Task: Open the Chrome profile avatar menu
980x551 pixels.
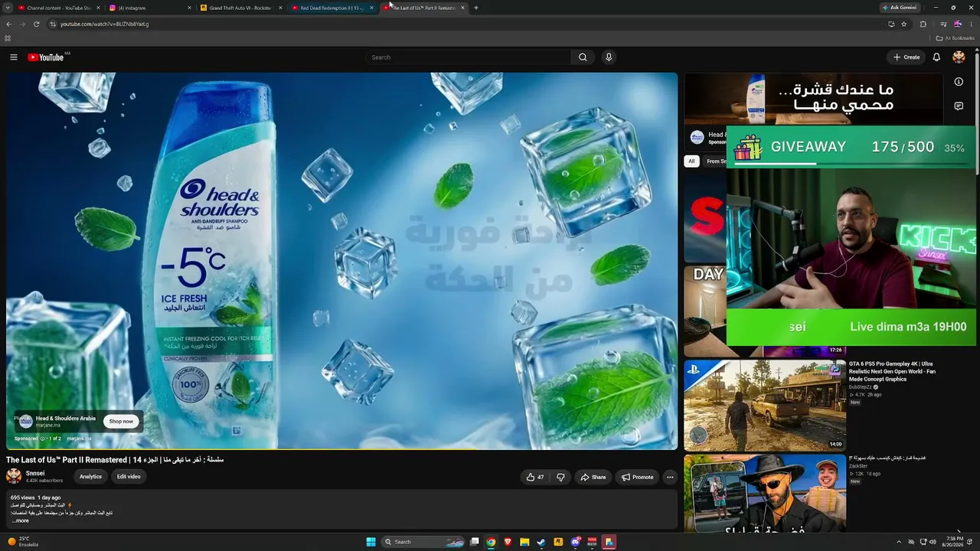Action: coord(957,24)
